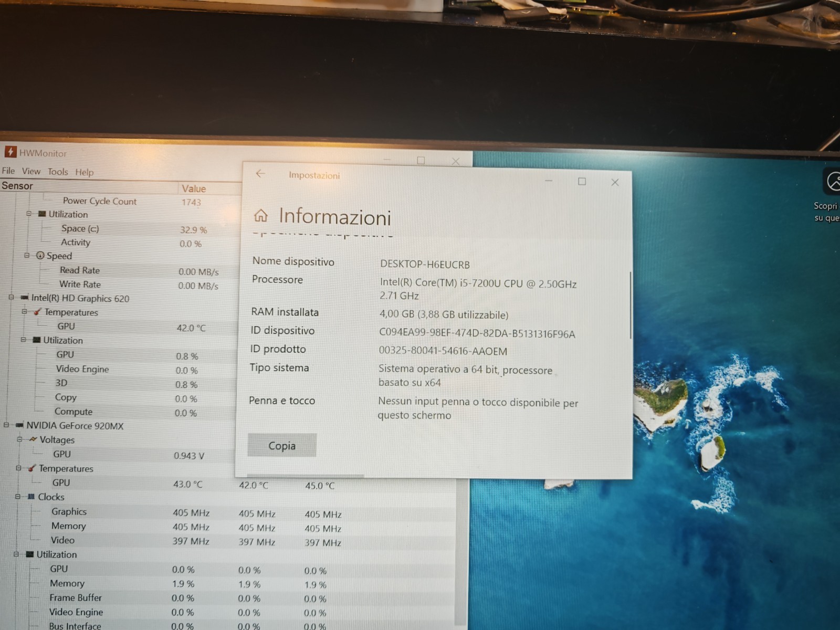840x630 pixels.
Task: Click the ID dispositivo value
Action: (477, 333)
